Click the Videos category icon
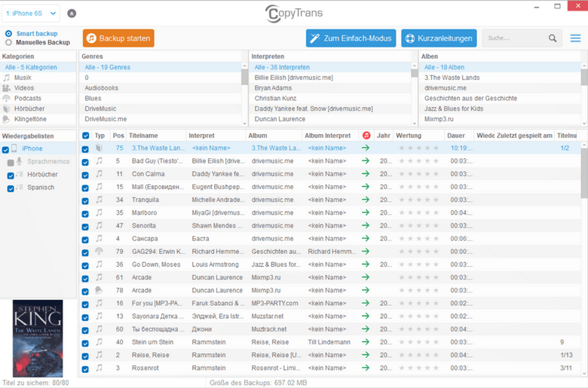This screenshot has height=388, width=588. [6, 88]
